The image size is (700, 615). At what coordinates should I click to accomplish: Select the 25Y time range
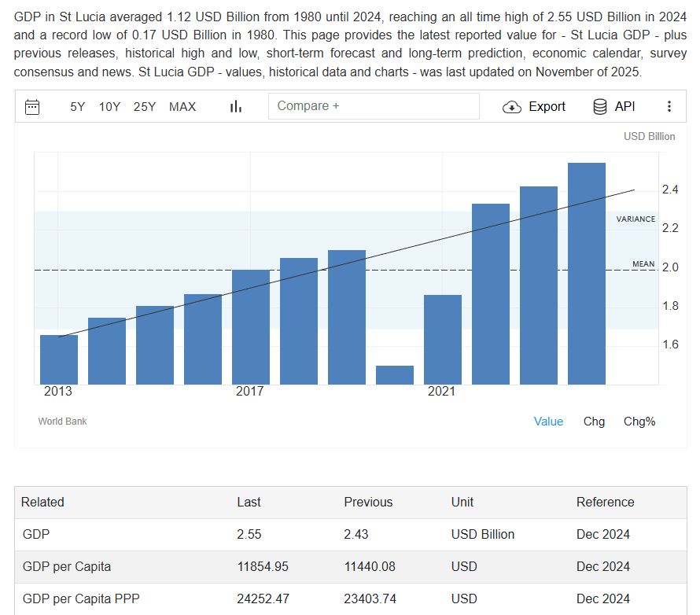(x=145, y=107)
